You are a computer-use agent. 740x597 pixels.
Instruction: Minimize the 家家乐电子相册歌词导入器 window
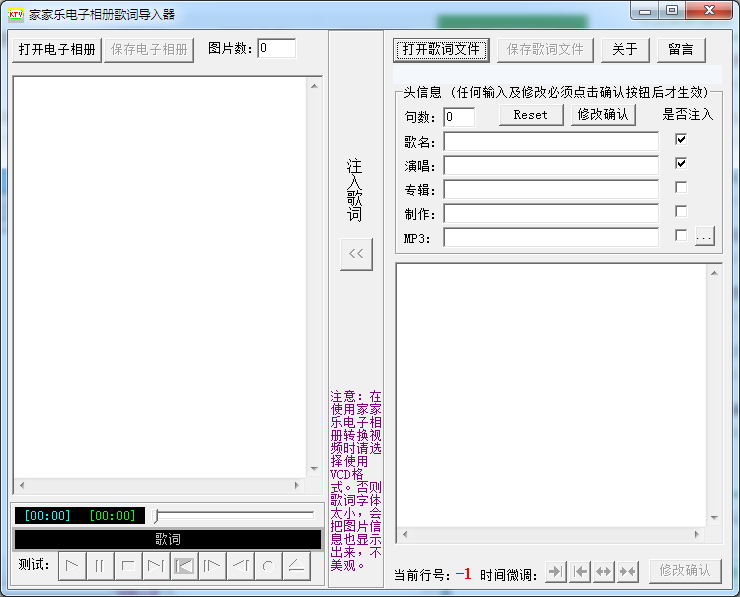(645, 11)
